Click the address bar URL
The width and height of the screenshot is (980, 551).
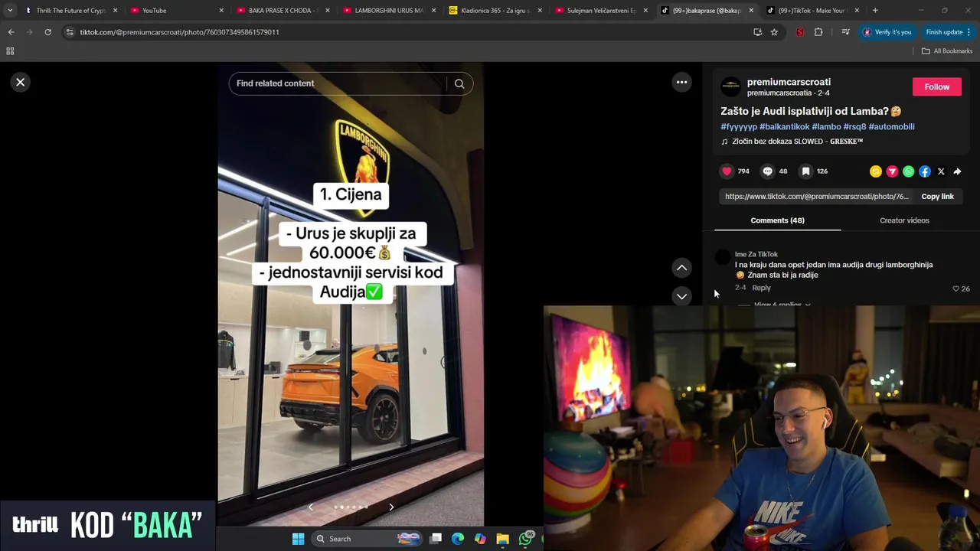[179, 32]
